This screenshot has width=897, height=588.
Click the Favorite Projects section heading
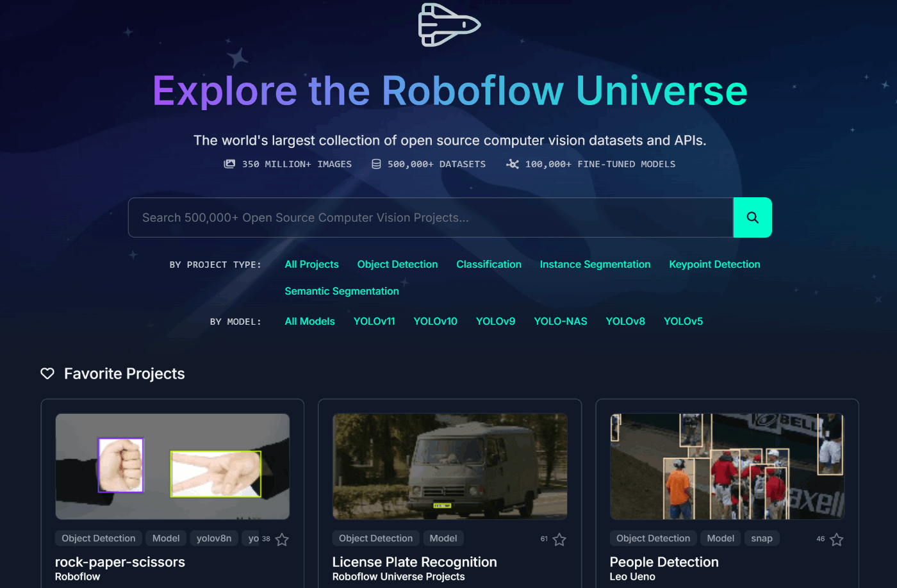click(124, 373)
